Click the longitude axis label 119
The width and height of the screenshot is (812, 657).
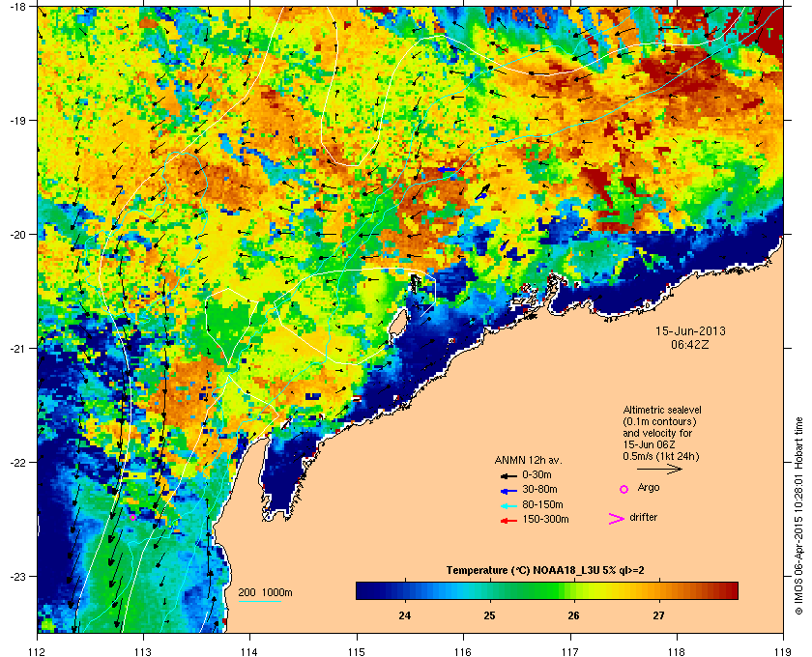pyautogui.click(x=782, y=651)
